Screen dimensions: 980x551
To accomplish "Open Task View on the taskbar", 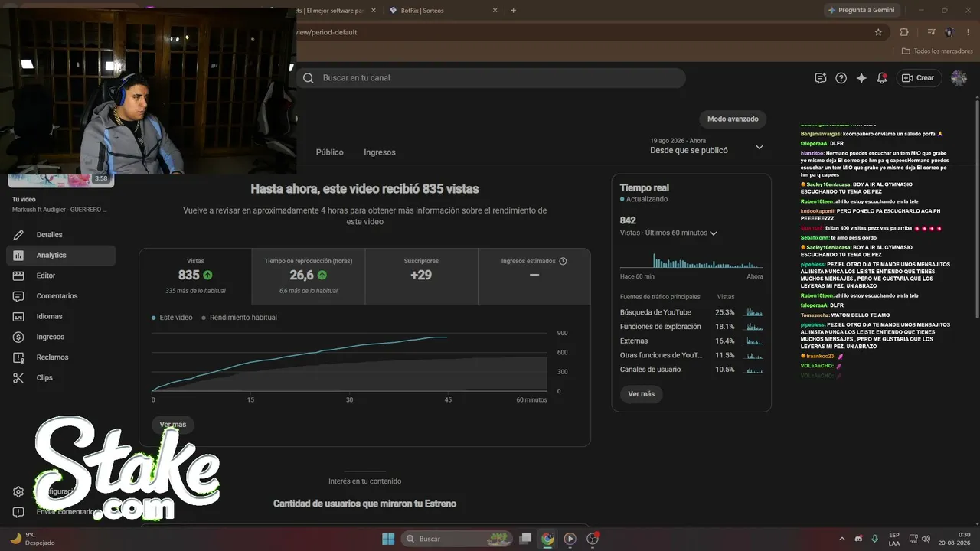I will pos(525,539).
